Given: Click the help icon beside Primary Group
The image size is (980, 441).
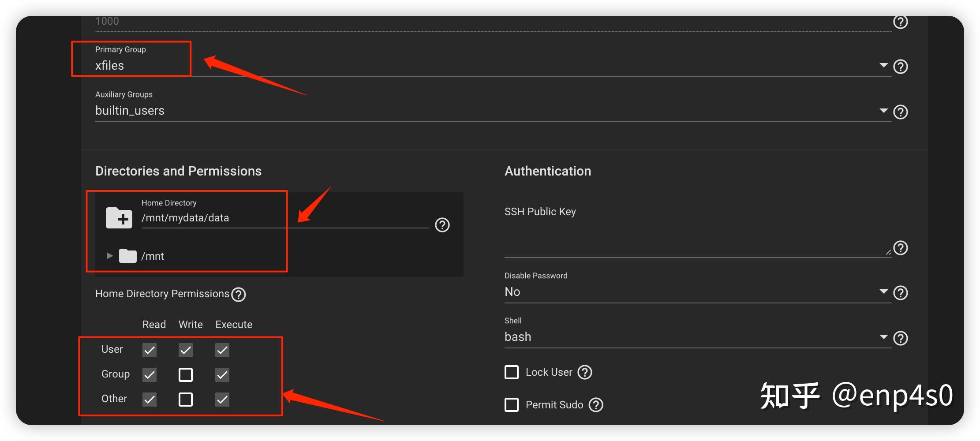Looking at the screenshot, I should [900, 67].
